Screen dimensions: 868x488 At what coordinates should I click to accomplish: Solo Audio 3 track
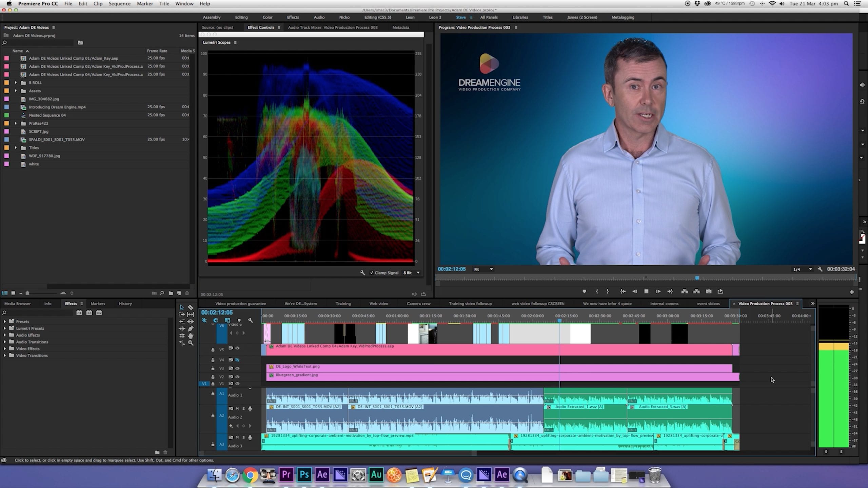(x=243, y=438)
